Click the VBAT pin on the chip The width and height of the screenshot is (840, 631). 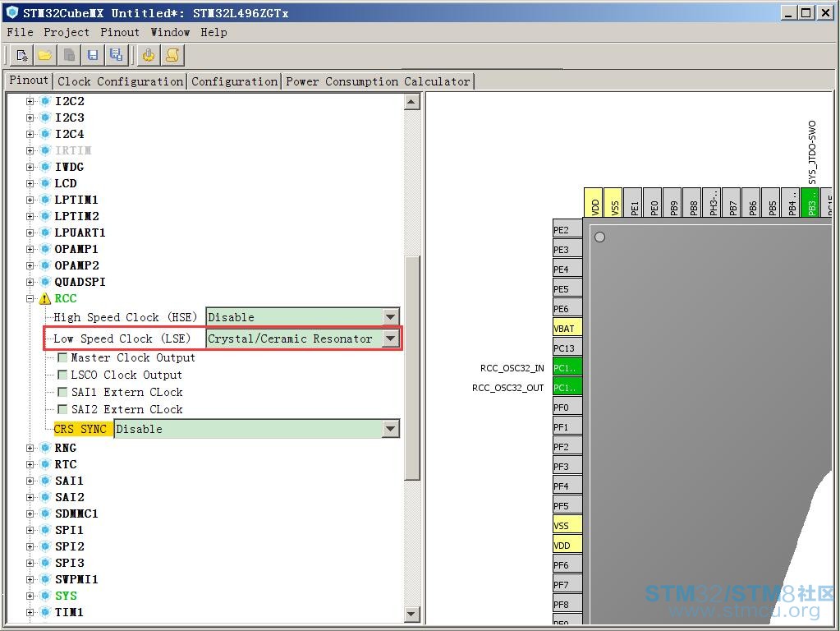click(x=567, y=328)
